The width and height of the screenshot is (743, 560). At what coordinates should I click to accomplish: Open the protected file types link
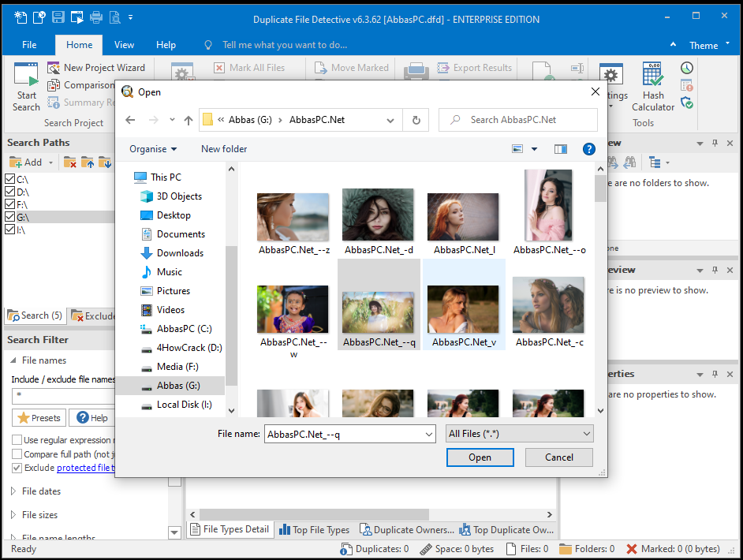pos(85,468)
